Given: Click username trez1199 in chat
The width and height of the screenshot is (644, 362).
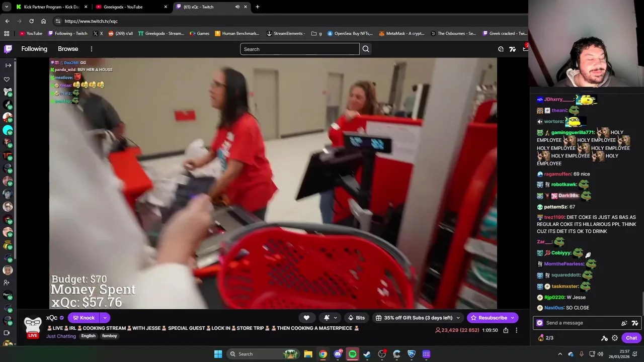Looking at the screenshot, I should point(554,217).
